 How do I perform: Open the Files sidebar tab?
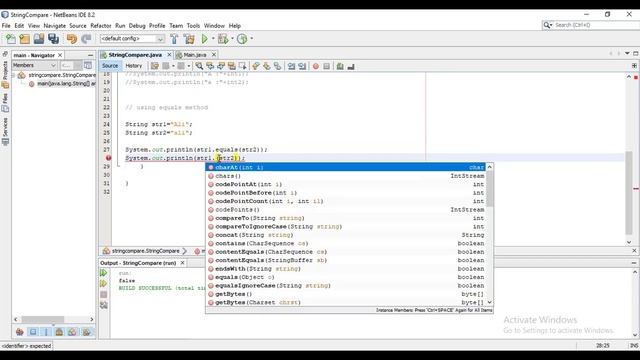point(5,102)
